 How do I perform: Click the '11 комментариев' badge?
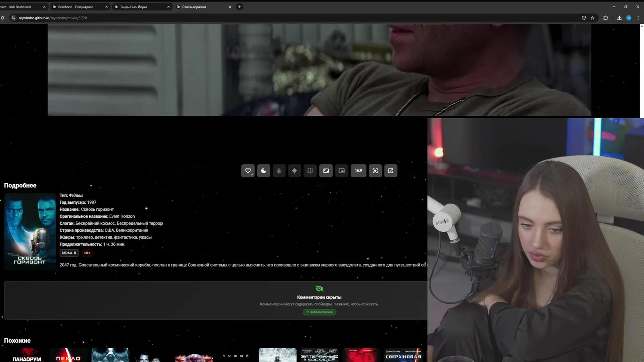319,312
